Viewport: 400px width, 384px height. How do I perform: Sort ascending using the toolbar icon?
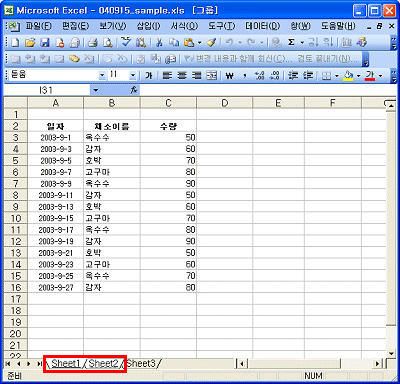pyautogui.click(x=313, y=42)
